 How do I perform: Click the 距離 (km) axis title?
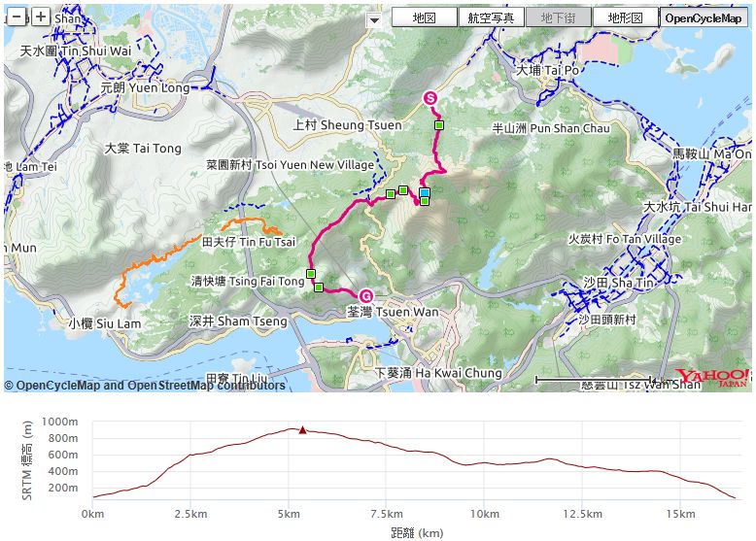pyautogui.click(x=417, y=533)
